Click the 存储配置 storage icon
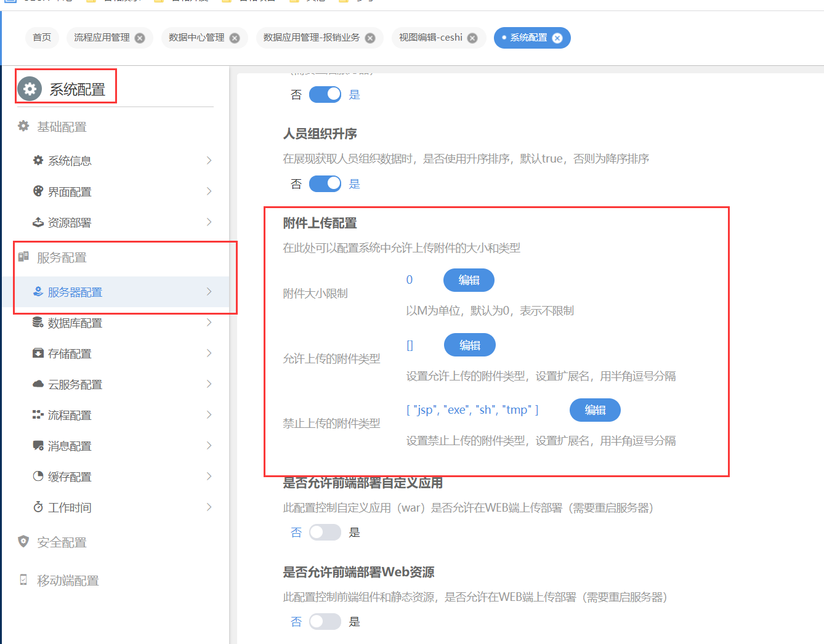The width and height of the screenshot is (824, 644). [x=38, y=353]
